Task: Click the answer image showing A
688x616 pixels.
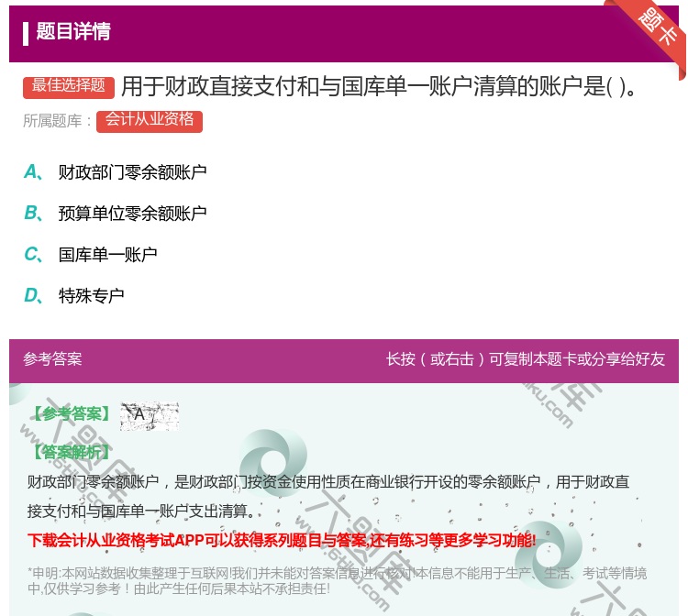Action: (x=150, y=415)
